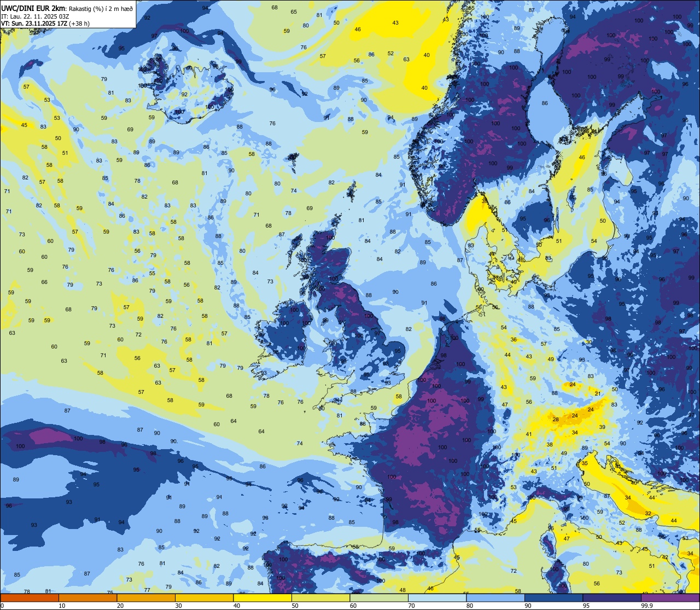Click the legend tick label "10"
Image resolution: width=700 pixels, height=610 pixels.
[62, 606]
